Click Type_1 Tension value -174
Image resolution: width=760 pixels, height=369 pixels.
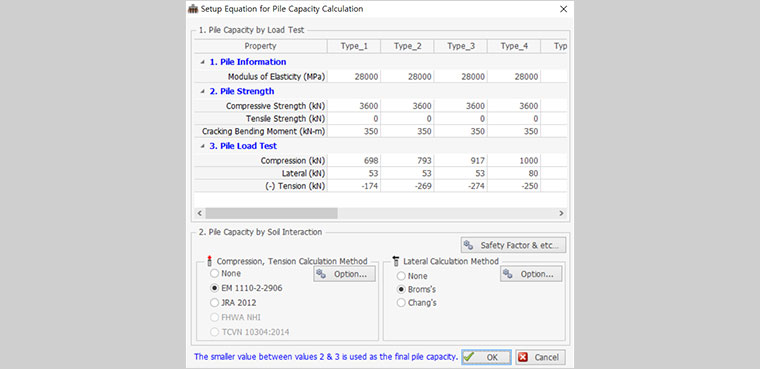354,186
